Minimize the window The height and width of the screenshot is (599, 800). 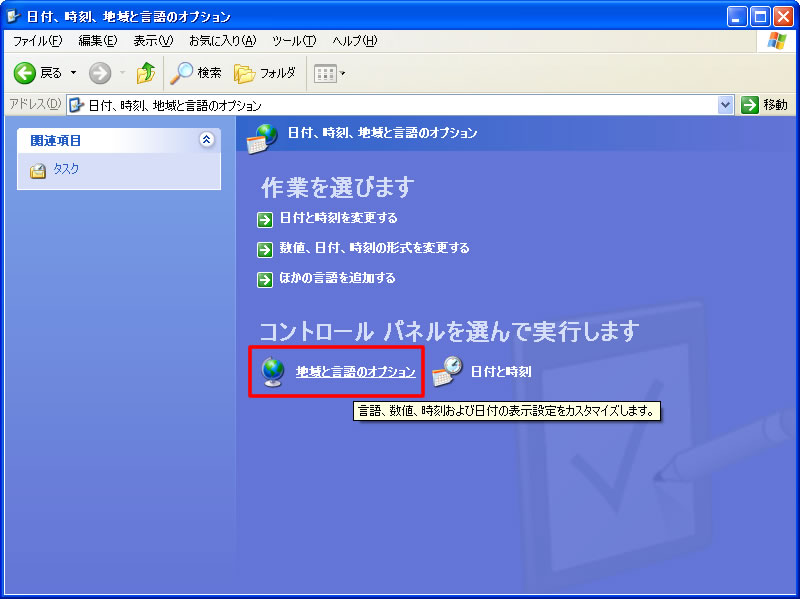(x=736, y=17)
